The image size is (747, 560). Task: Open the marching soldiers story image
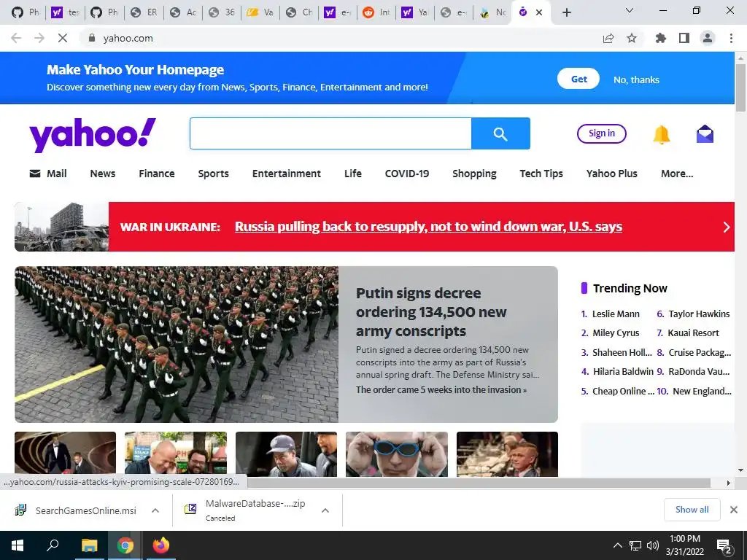coord(177,344)
